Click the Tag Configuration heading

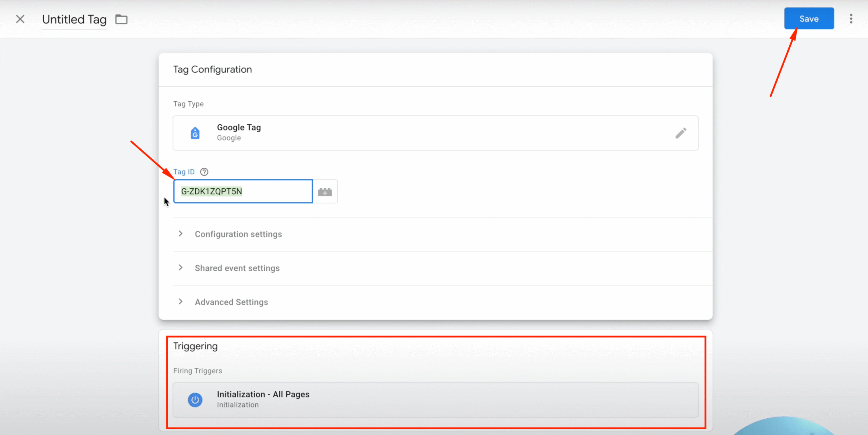point(212,69)
